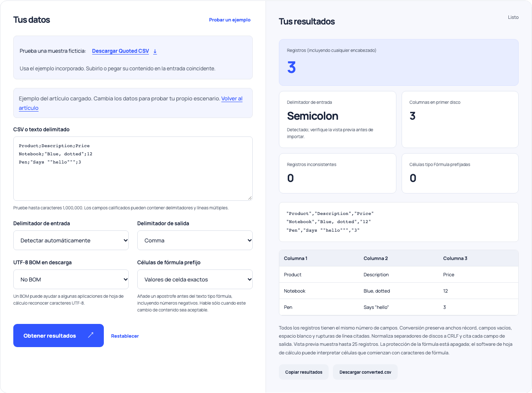
Task: Click the Obtener resultados button
Action: 58,336
